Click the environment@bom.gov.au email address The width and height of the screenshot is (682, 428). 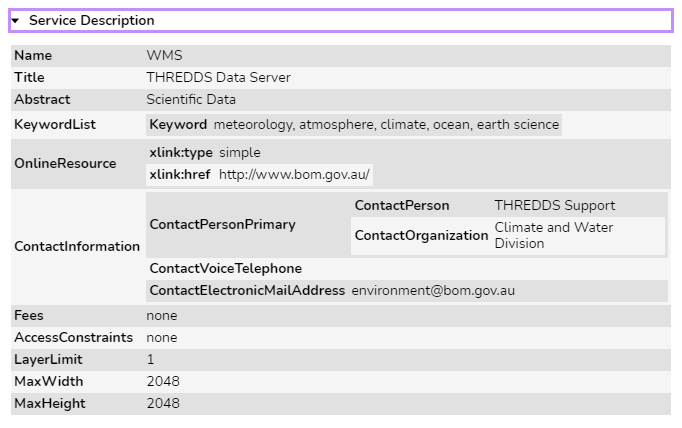(433, 291)
